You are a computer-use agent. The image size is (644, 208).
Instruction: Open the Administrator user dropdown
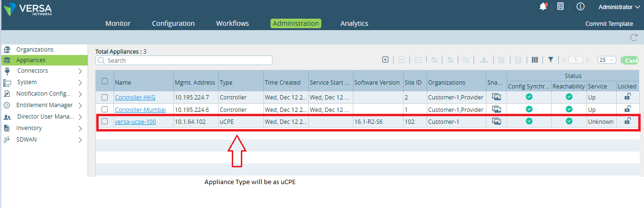click(x=619, y=7)
